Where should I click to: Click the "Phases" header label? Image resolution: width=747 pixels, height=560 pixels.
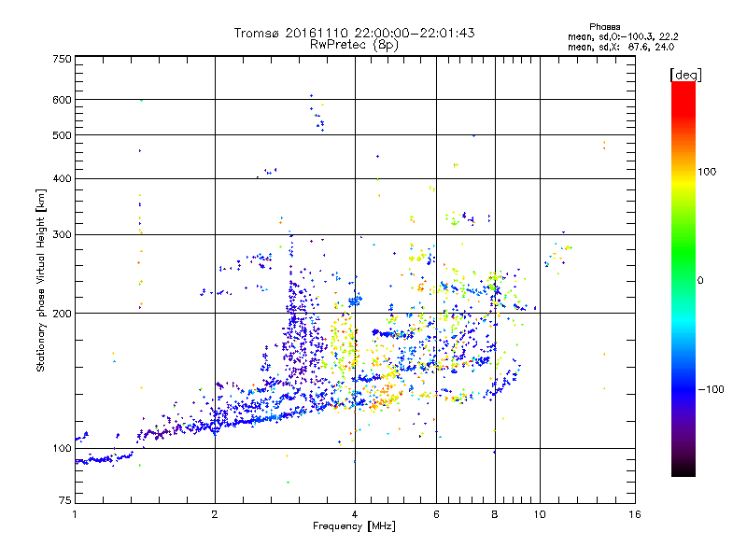coord(604,27)
